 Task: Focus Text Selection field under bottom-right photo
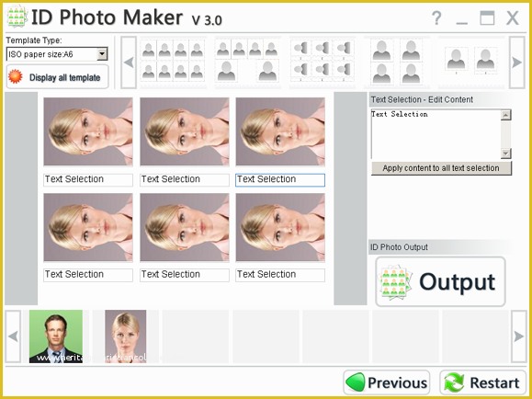point(280,275)
